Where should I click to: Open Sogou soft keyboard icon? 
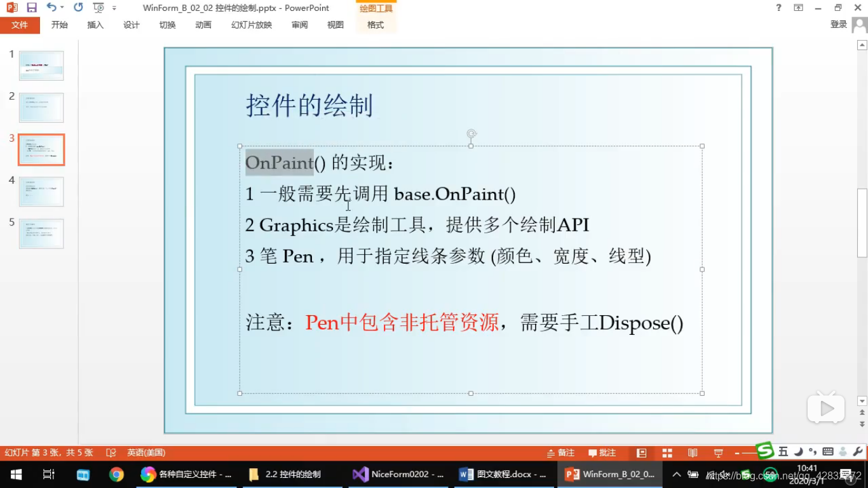tap(828, 452)
